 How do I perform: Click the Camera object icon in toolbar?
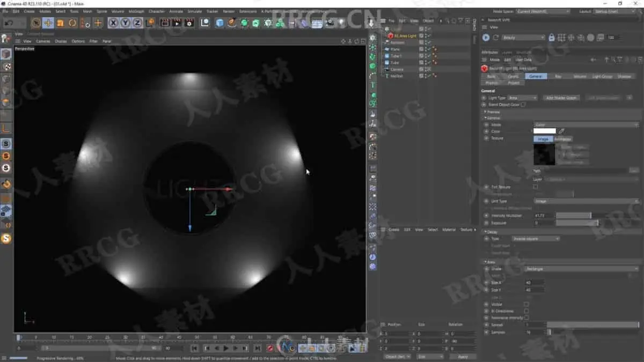coord(330,23)
